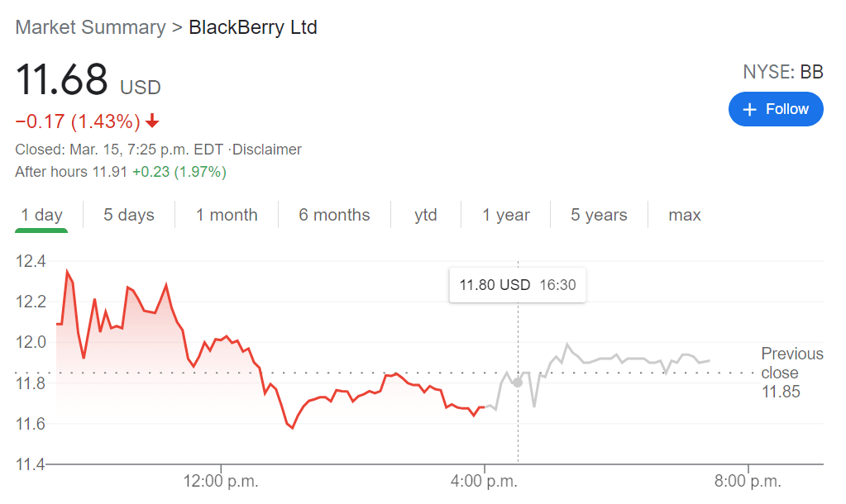
Task: Select the max chart range
Action: 685,215
